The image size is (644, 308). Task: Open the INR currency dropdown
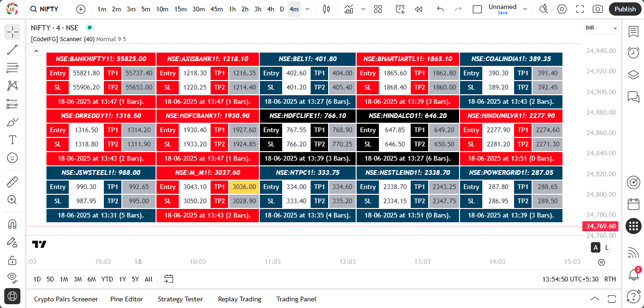(x=601, y=28)
